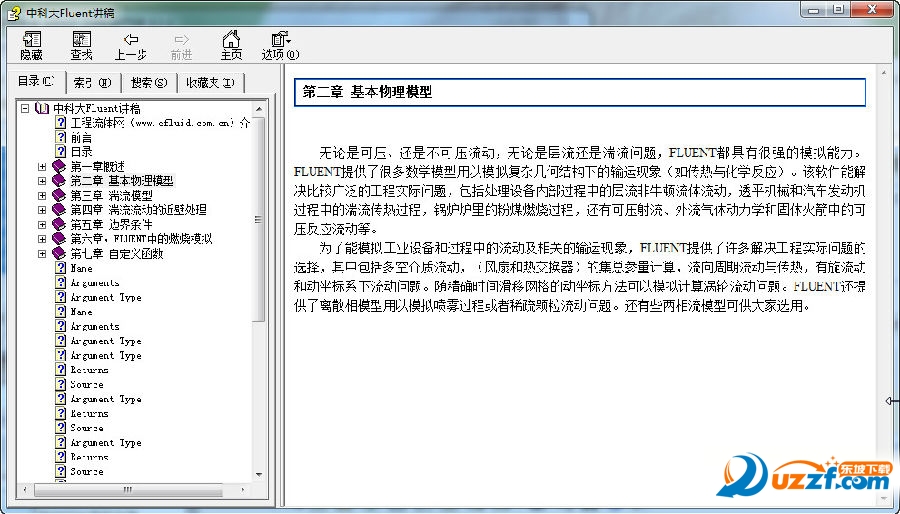Click the tree's horizontal scrollbar right arrow
The width and height of the screenshot is (900, 514).
(243, 489)
